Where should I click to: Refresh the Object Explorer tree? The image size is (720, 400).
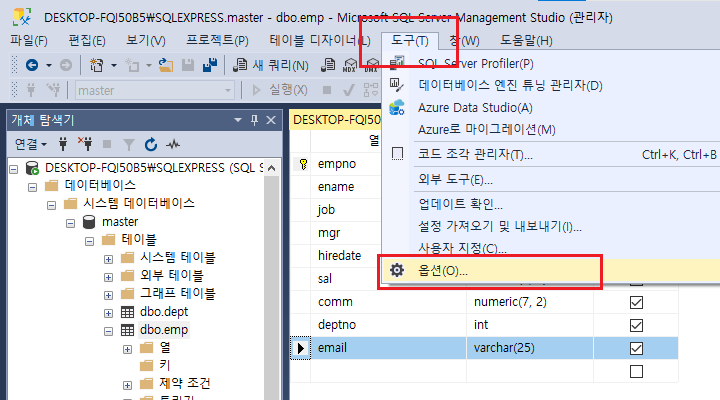(151, 145)
